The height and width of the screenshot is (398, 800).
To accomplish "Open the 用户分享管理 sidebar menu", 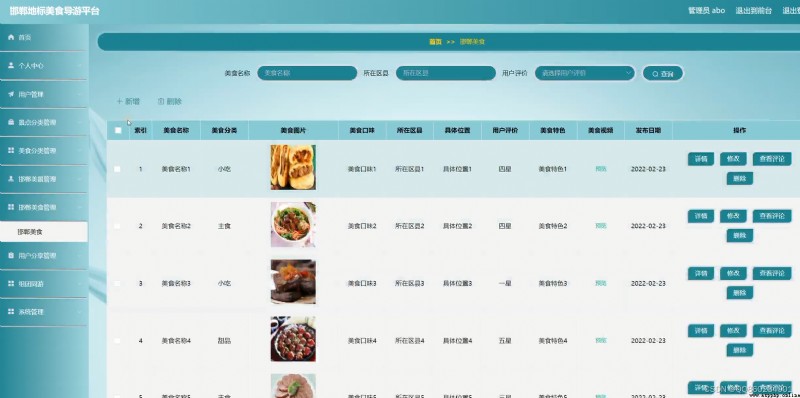I will (x=43, y=256).
